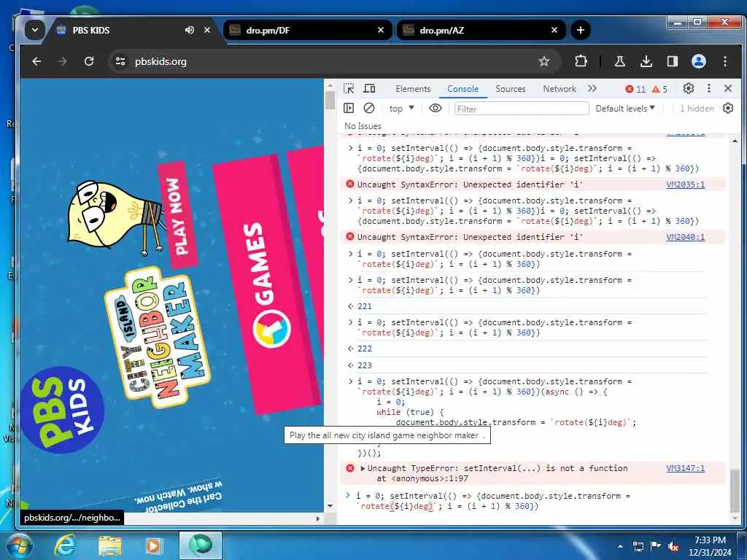Click the 11 errors counter
Image resolution: width=747 pixels, height=560 pixels.
click(x=635, y=89)
